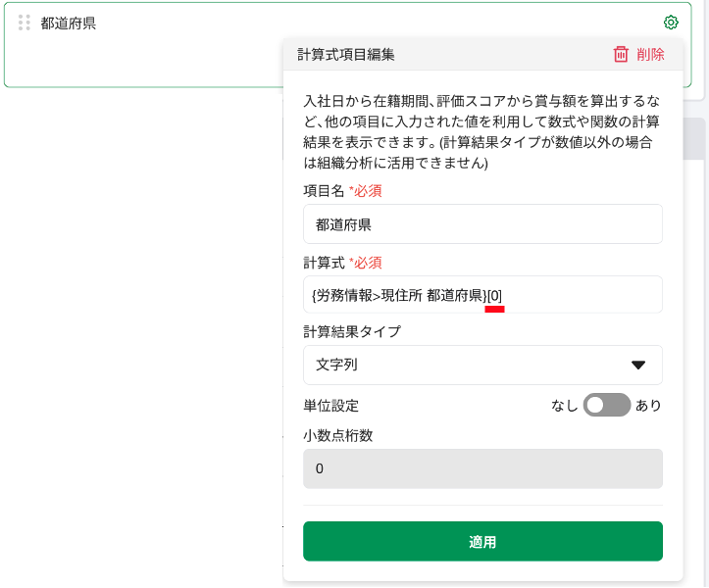
Task: Click the drag handle beside 都道府県 row
Action: point(25,23)
